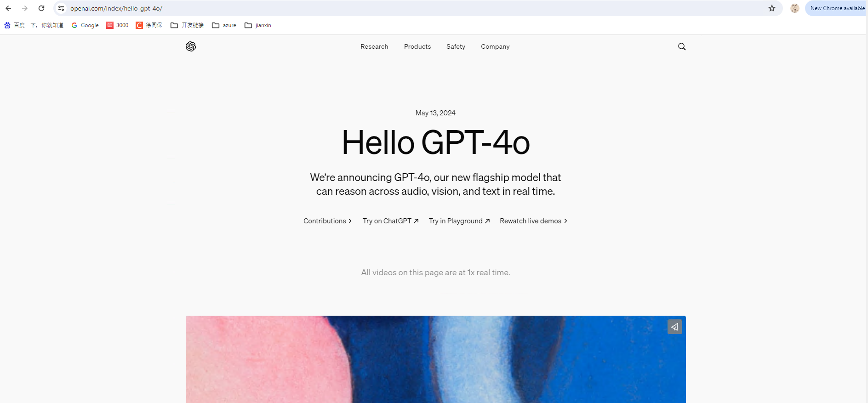Screen dimensions: 868x403
Task: Open the Products menu
Action: (x=417, y=46)
